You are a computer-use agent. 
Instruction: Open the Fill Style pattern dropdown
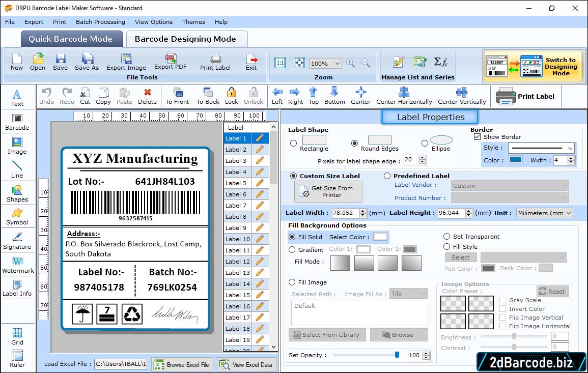click(x=523, y=257)
